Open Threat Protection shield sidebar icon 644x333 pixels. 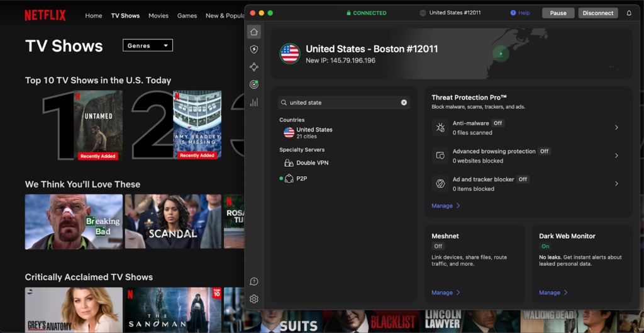tap(254, 49)
